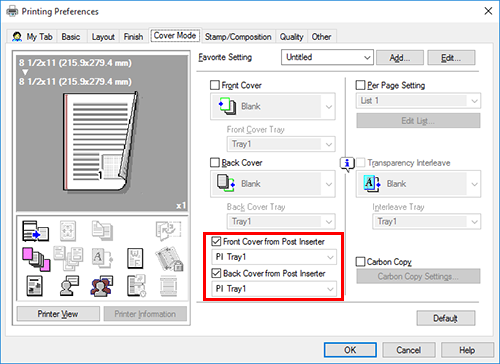Click the document image quality icon
This screenshot has width=500, height=364.
34,286
